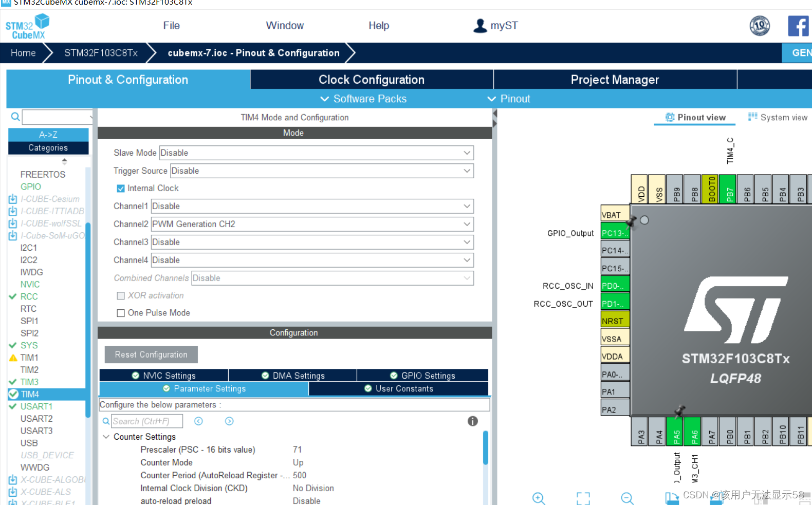Viewport: 812px width, 505px height.
Task: Collapse the Counter Settings section
Action: click(106, 437)
